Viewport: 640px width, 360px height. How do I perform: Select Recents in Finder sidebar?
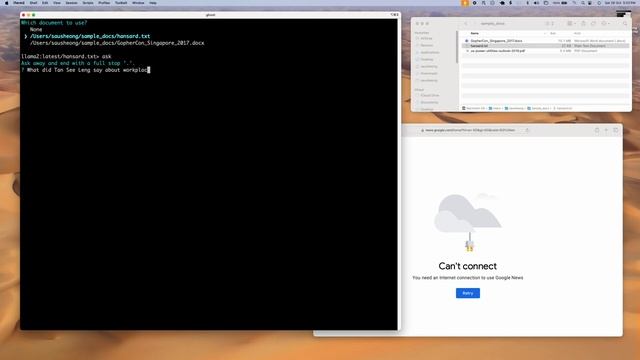(427, 45)
